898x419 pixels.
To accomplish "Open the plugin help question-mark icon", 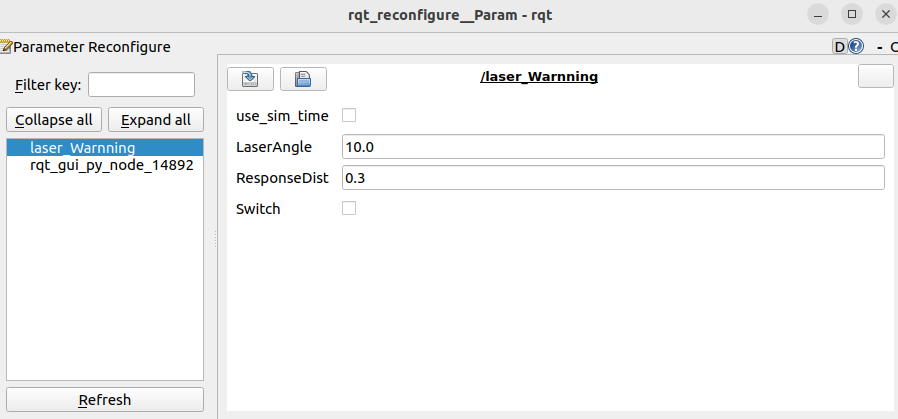I will click(856, 46).
